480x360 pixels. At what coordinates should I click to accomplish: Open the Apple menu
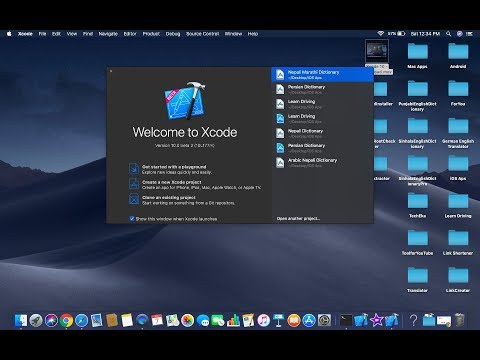tap(9, 34)
